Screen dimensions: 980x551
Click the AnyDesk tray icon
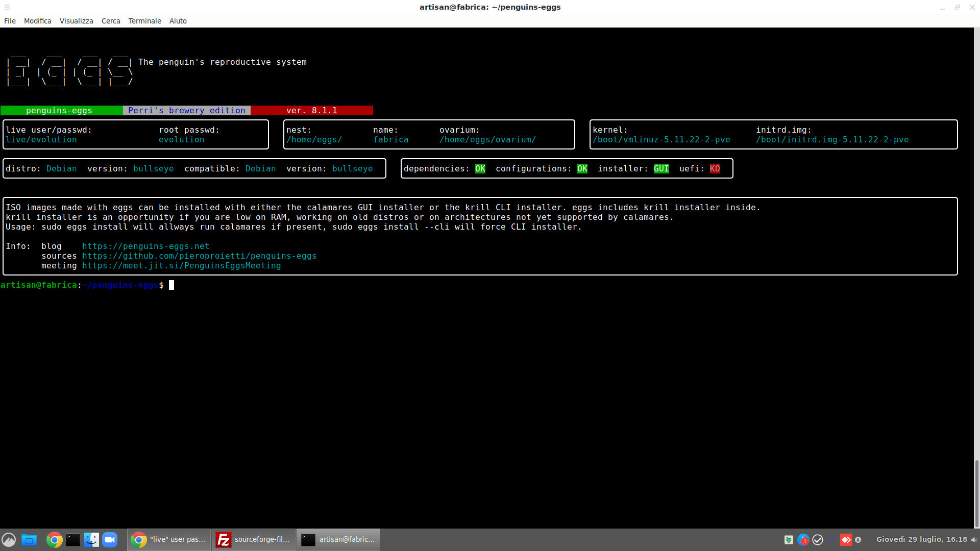[846, 539]
